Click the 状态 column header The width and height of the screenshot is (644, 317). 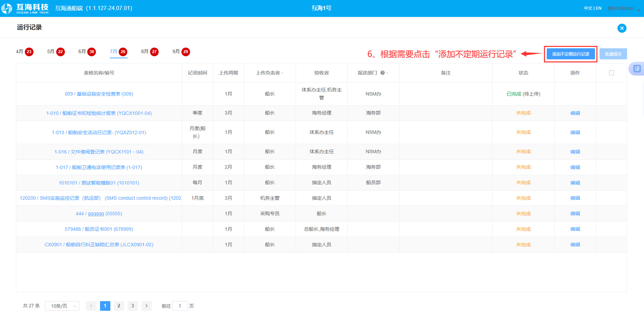pos(523,73)
